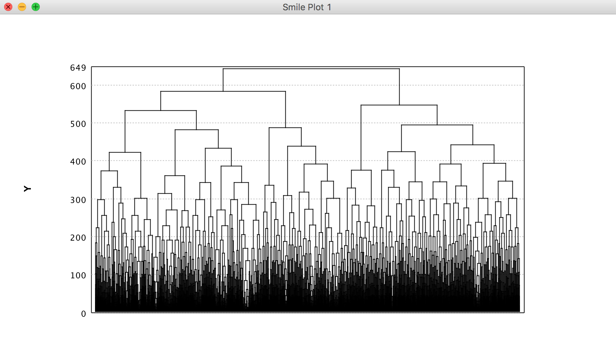This screenshot has height=364, width=616.
Task: Click the 400 axis tick label
Action: (78, 162)
